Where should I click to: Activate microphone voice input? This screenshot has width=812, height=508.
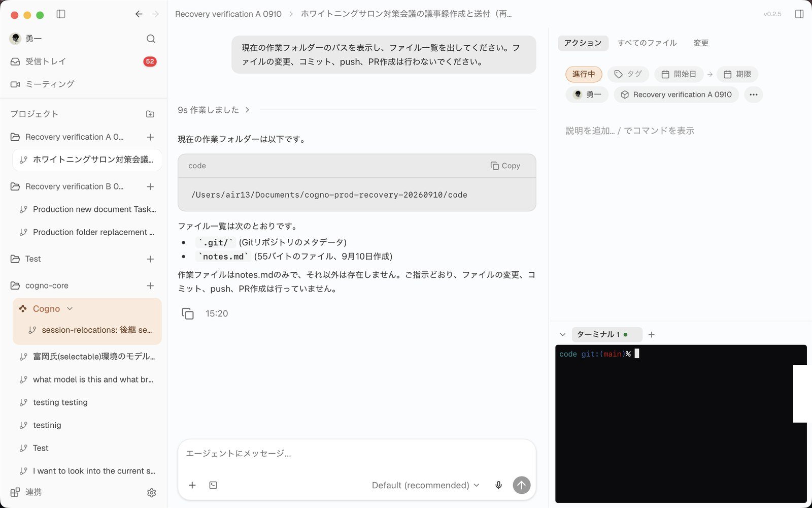[498, 485]
